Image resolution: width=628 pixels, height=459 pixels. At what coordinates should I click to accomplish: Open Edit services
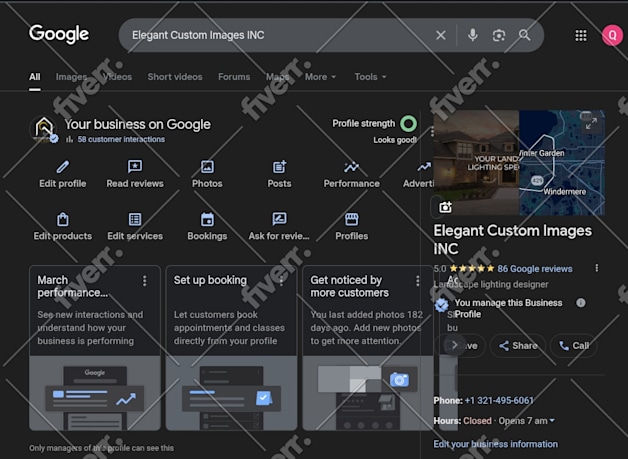tap(135, 227)
